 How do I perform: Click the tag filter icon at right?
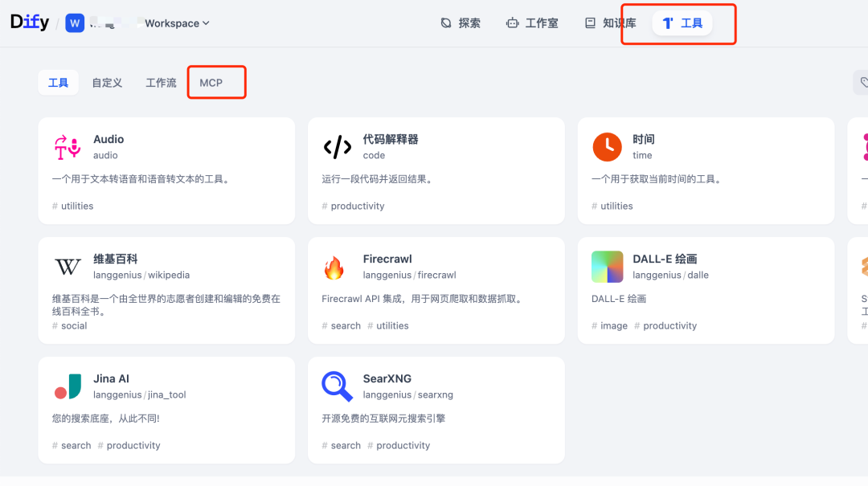863,83
